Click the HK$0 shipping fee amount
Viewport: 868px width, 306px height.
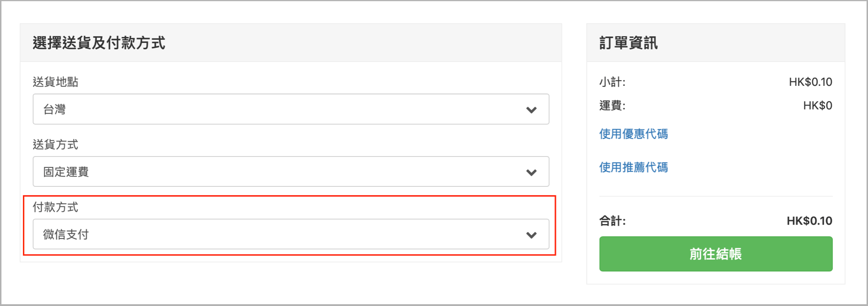(817, 105)
